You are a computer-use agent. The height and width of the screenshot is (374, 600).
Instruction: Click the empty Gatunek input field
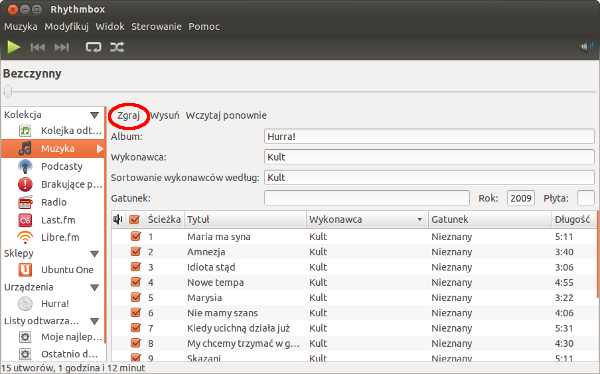click(367, 198)
